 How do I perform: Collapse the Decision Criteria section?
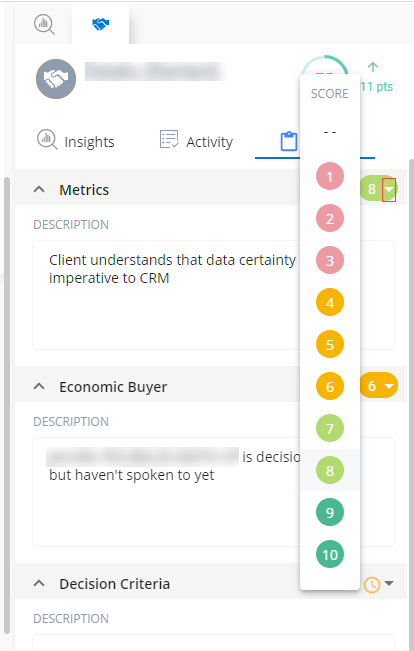(x=39, y=583)
